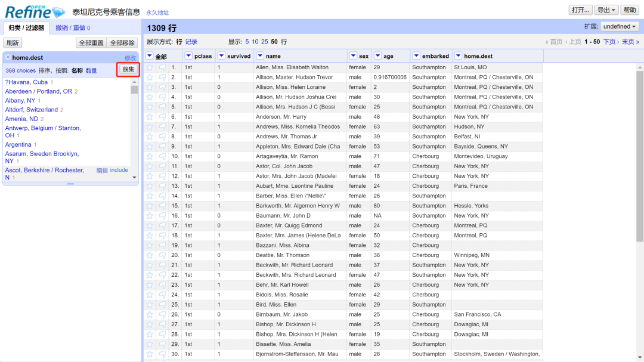Open the home.dest column dropdown menu
The image size is (644, 362).
pos(459,56)
